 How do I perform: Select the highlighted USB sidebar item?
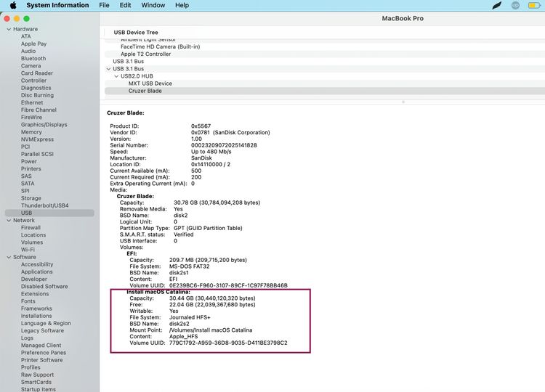(x=49, y=213)
